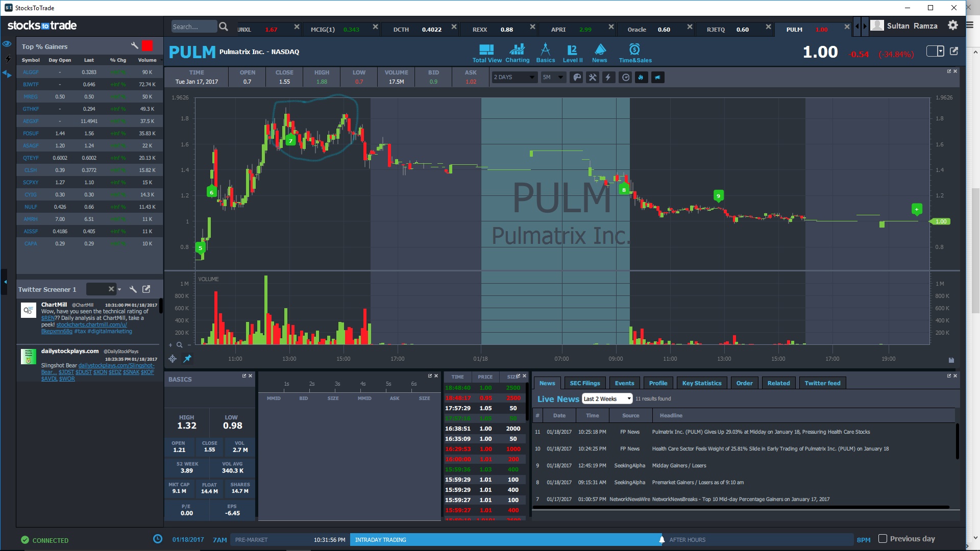
Task: Open the Last 2 Weeks news dropdown
Action: [x=607, y=399]
